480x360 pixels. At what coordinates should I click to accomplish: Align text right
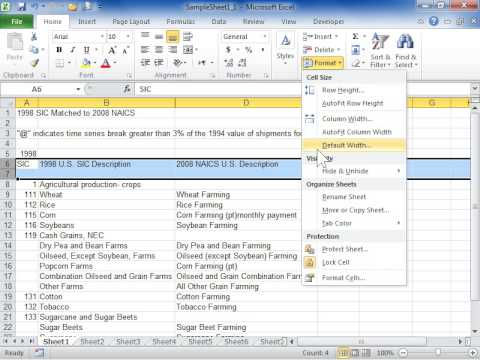point(172,50)
